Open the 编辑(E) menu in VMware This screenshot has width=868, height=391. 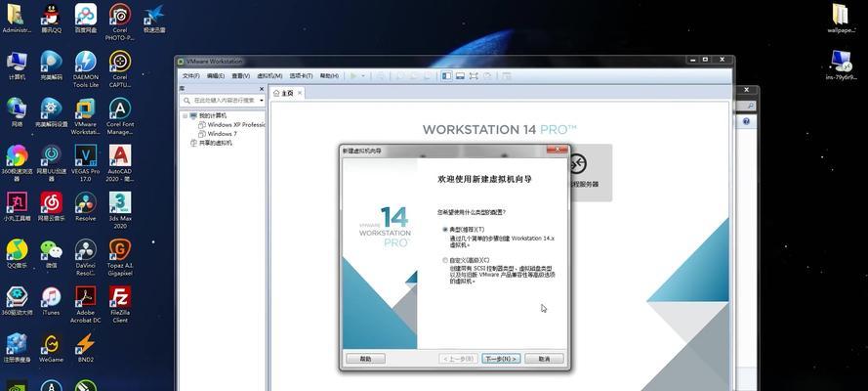click(x=216, y=76)
